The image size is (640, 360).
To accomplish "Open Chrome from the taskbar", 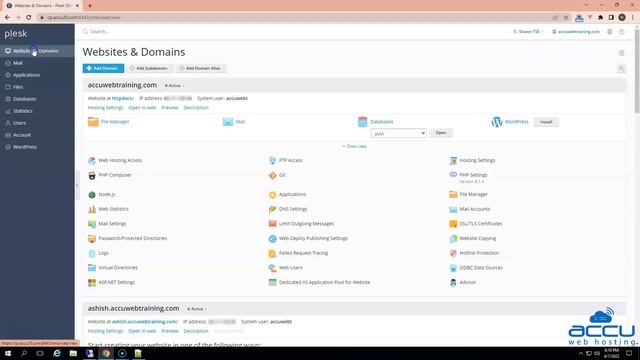I will [x=106, y=353].
